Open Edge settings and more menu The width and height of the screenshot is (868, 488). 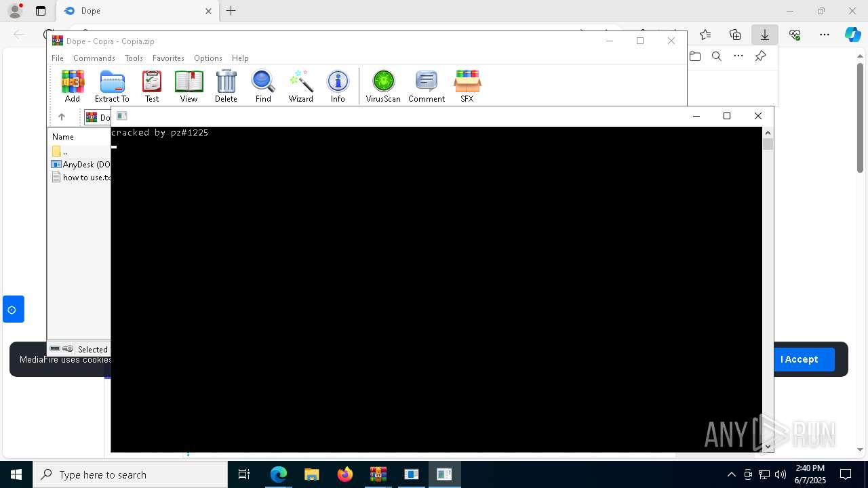coord(825,35)
